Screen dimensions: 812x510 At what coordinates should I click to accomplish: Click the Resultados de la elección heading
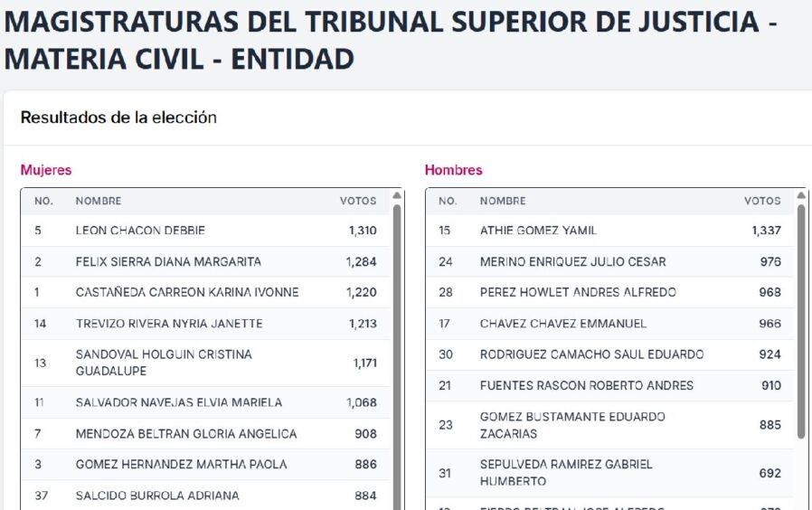pyautogui.click(x=118, y=118)
